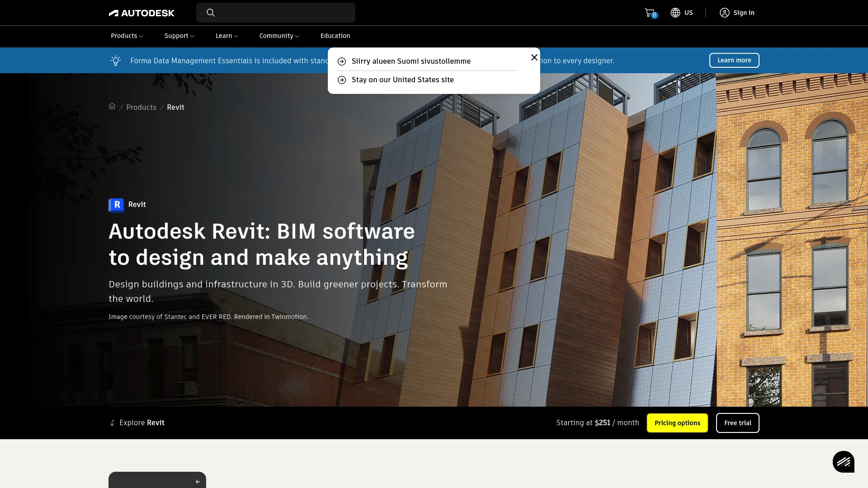Viewport: 868px width, 488px height.
Task: Click Sign in
Action: [x=744, y=13]
